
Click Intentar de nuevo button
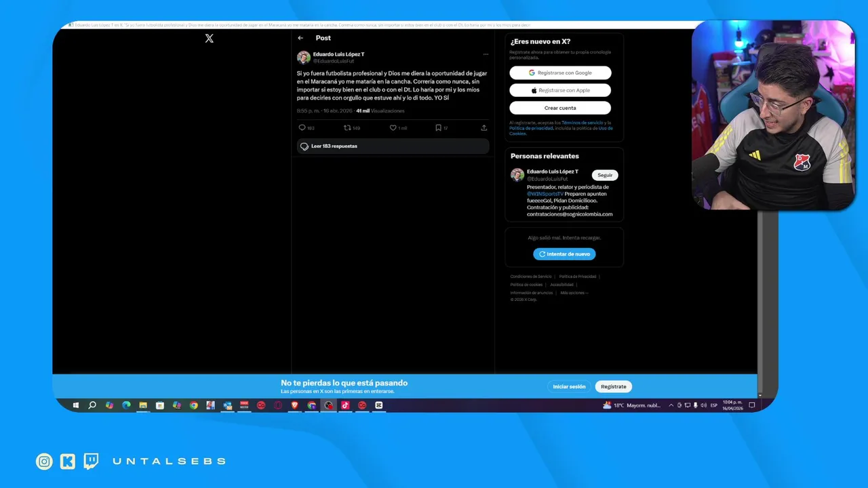point(564,254)
